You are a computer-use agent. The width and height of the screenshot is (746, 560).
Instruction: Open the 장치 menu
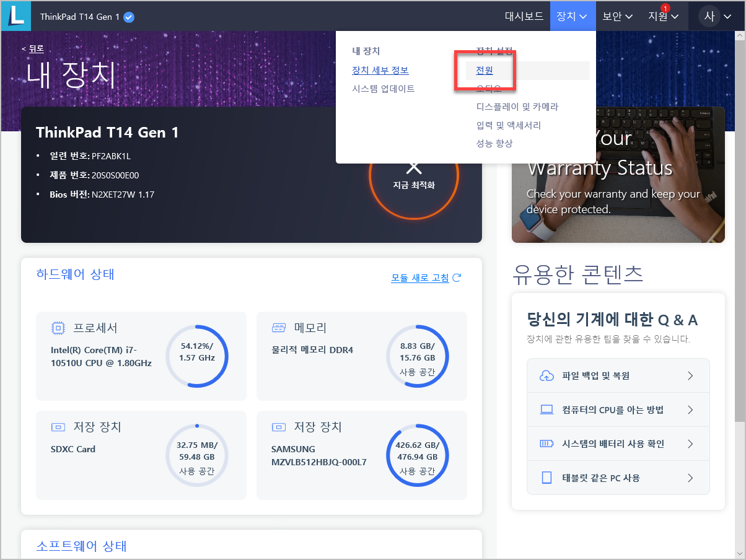(573, 17)
